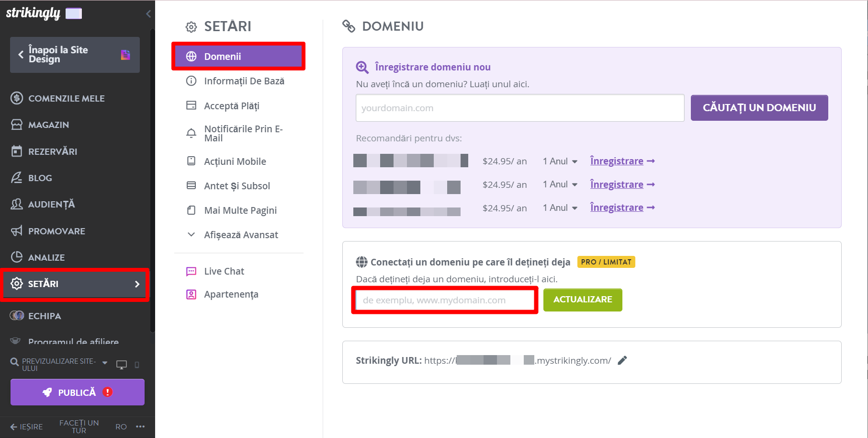Open Comenzile Mele in sidebar
Viewport: 868px width, 438px height.
point(57,98)
